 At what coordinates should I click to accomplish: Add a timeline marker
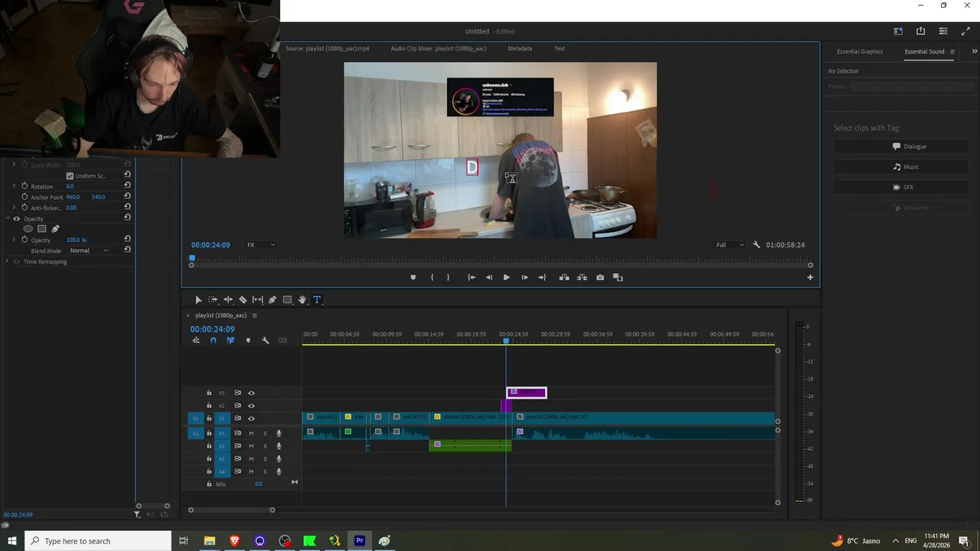(x=248, y=341)
